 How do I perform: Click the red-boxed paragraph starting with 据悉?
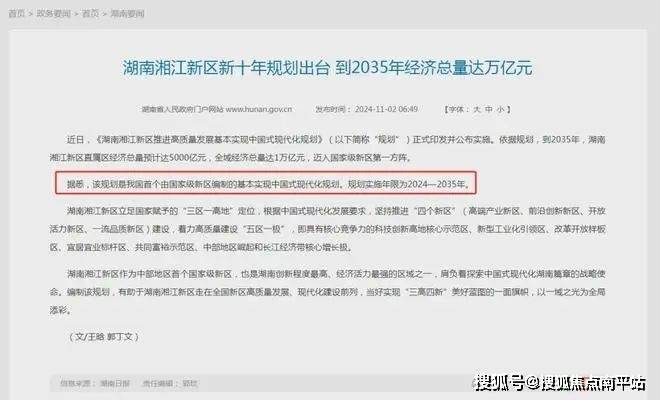(268, 184)
